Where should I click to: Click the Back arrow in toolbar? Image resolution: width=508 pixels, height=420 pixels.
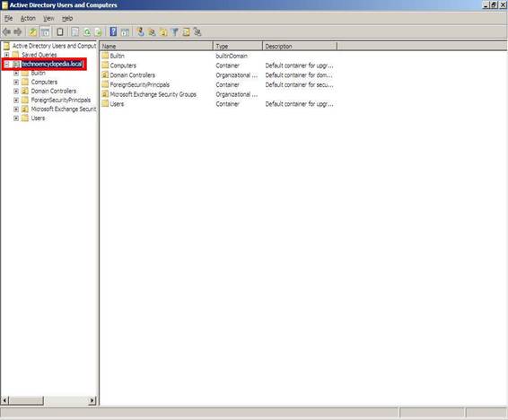[6, 31]
